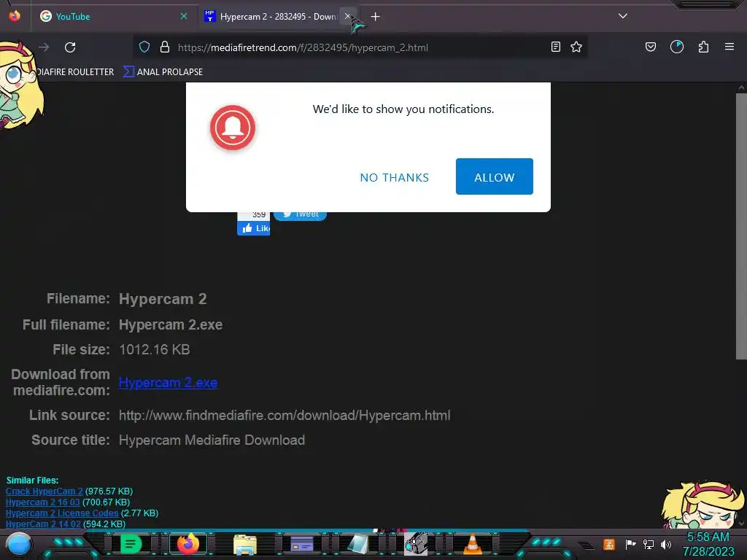
Task: Open the Hypercam 2 16 03 link
Action: click(43, 502)
